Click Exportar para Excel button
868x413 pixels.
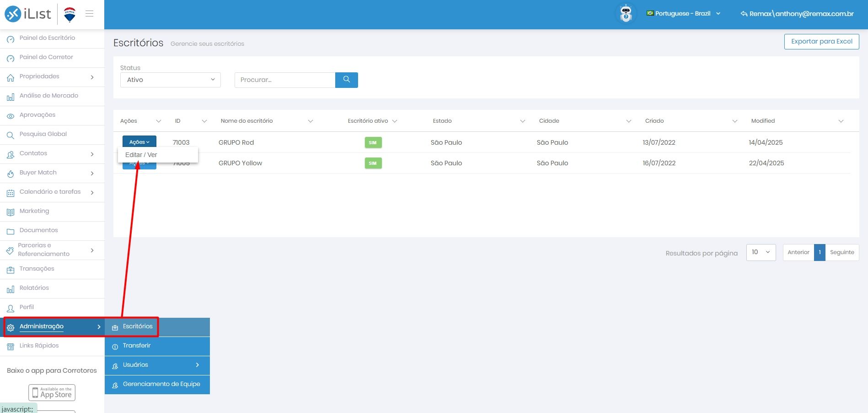(821, 41)
